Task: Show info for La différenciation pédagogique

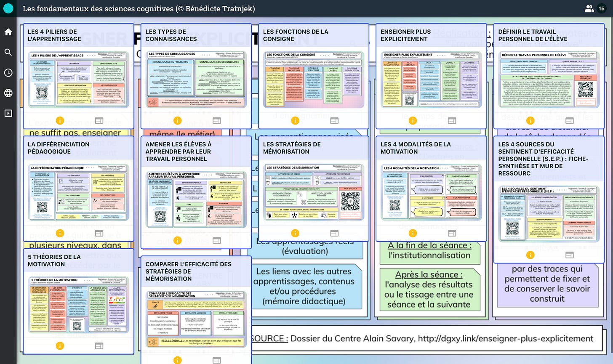Action: click(x=60, y=233)
